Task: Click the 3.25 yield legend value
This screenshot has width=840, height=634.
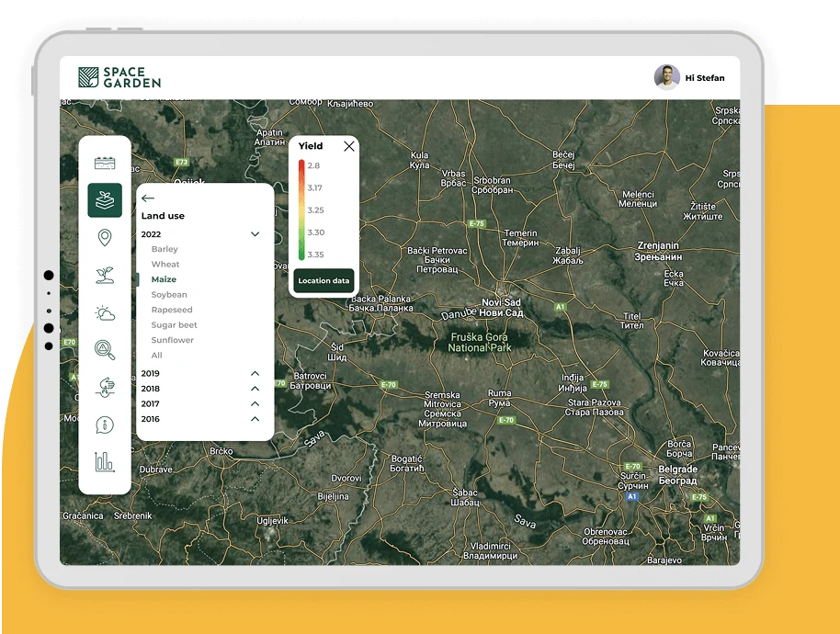Action: coord(316,209)
